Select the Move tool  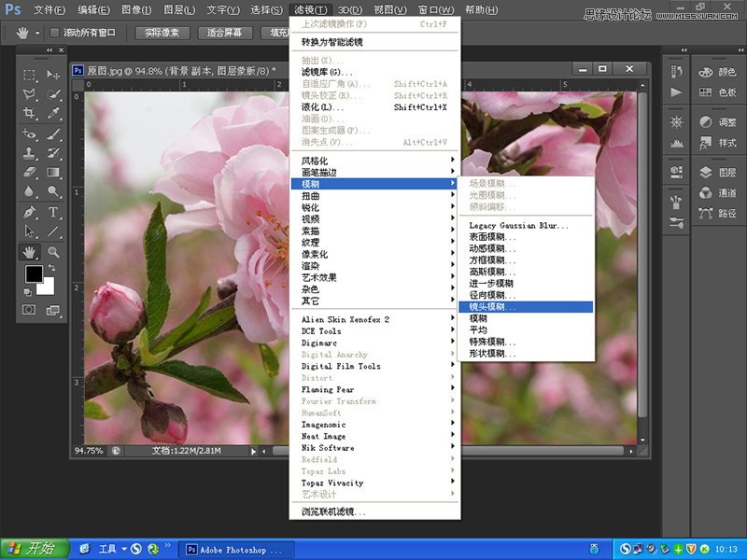53,75
